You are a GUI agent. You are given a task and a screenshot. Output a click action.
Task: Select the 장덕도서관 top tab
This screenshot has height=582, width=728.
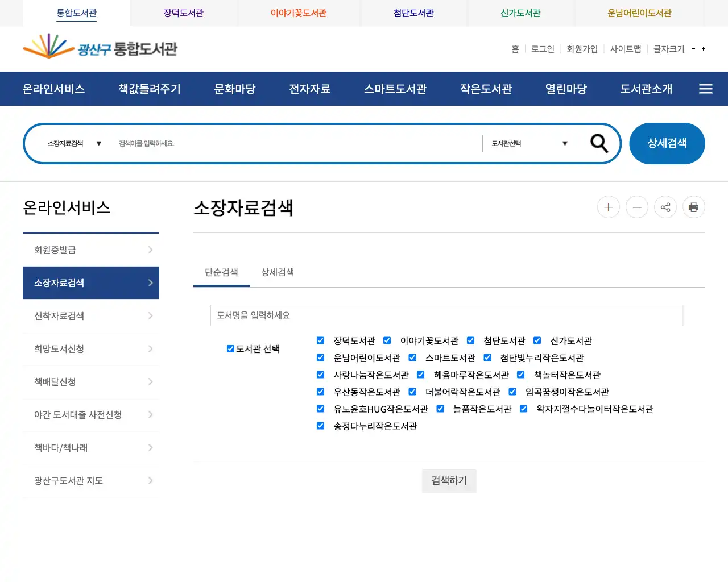pos(184,13)
